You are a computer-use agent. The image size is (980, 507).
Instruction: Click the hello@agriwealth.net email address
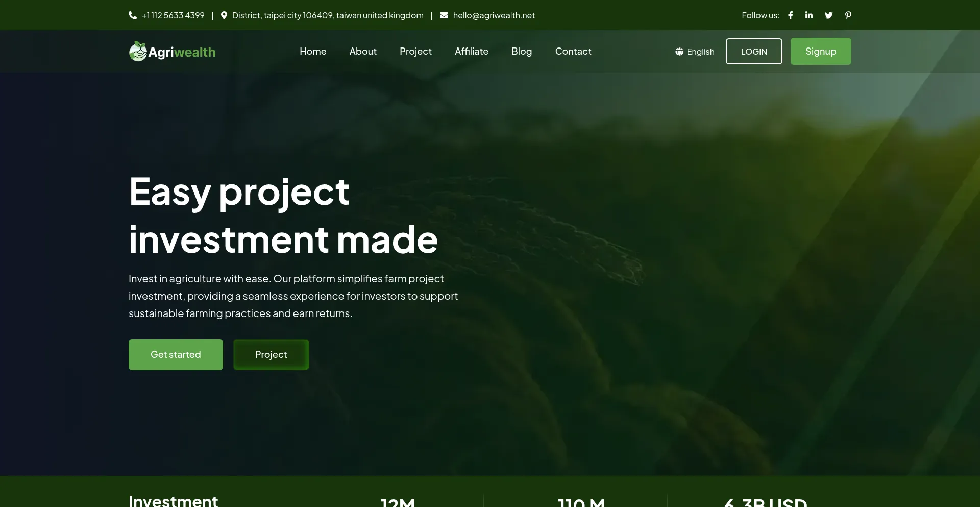pyautogui.click(x=494, y=15)
